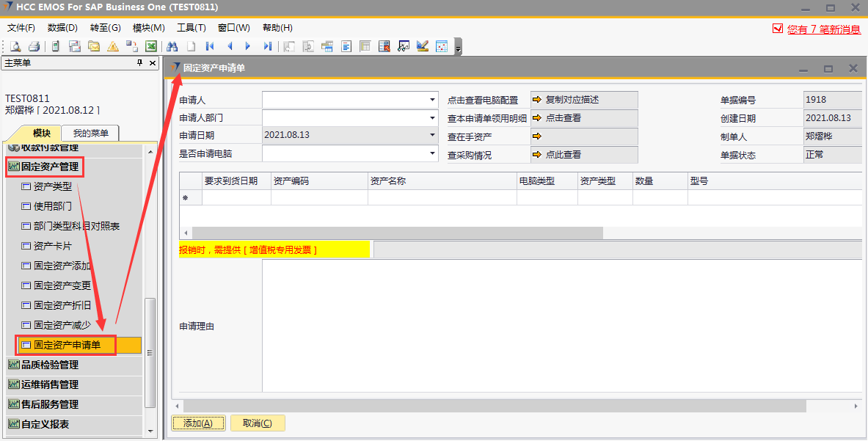Open the 工具(T) menu
Viewport: 868px width, 441px height.
click(192, 28)
